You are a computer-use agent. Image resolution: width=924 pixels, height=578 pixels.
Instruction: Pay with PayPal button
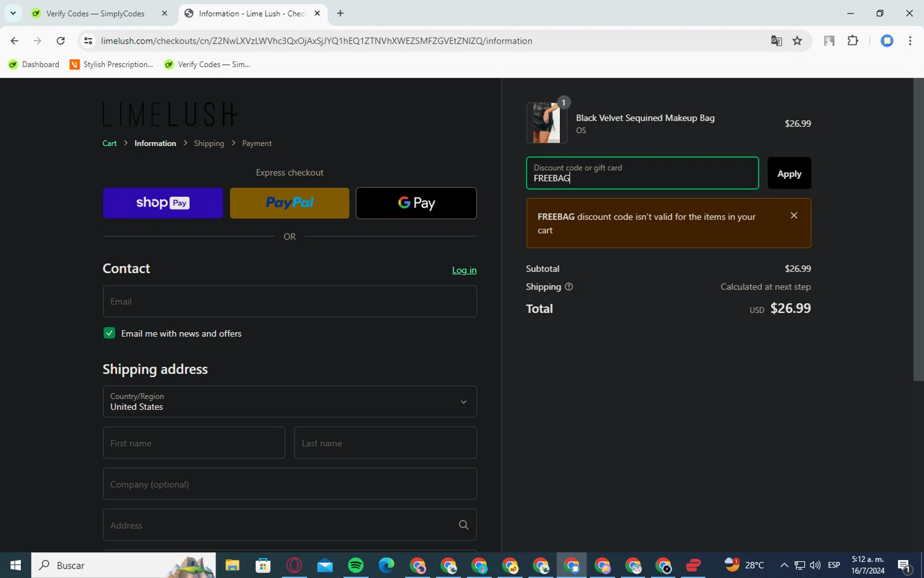[290, 203]
